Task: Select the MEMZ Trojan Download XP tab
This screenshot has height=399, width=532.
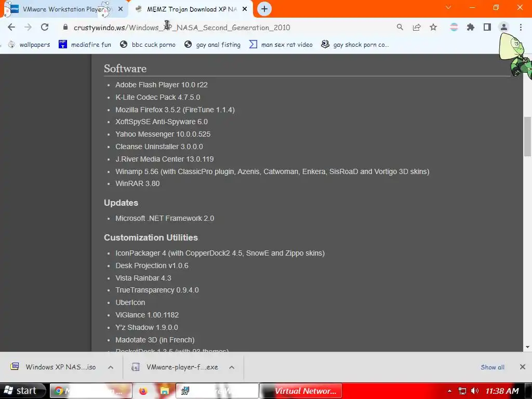Action: (191, 9)
